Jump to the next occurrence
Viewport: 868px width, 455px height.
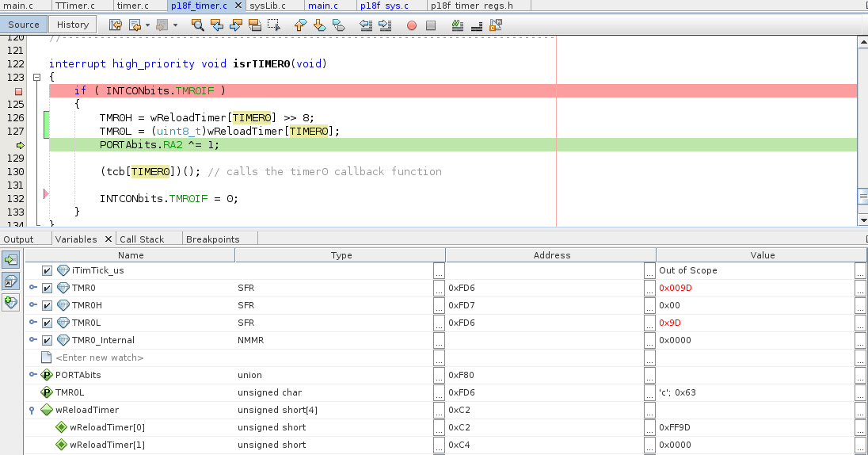click(x=236, y=25)
